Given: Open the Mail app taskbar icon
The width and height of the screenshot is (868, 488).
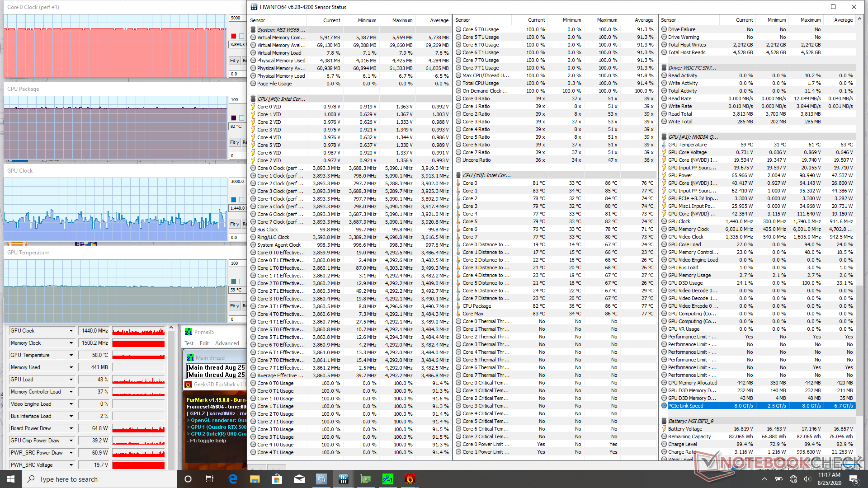Looking at the screenshot, I should point(299,479).
